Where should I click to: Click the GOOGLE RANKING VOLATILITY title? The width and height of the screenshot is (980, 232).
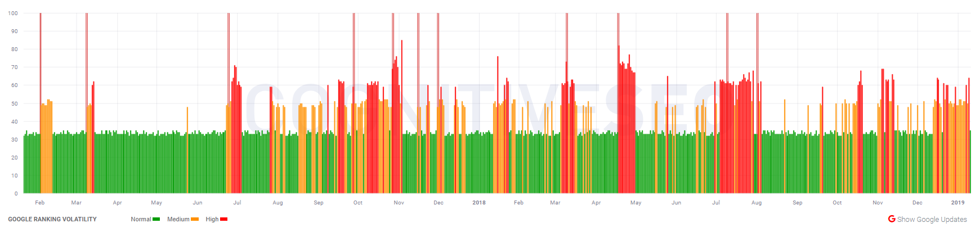pos(52,219)
